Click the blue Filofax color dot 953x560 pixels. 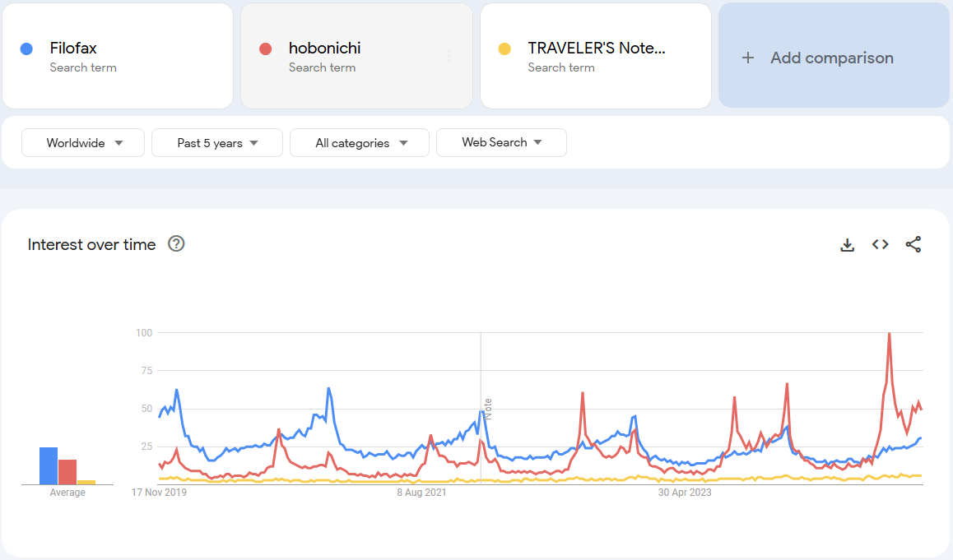(26, 49)
